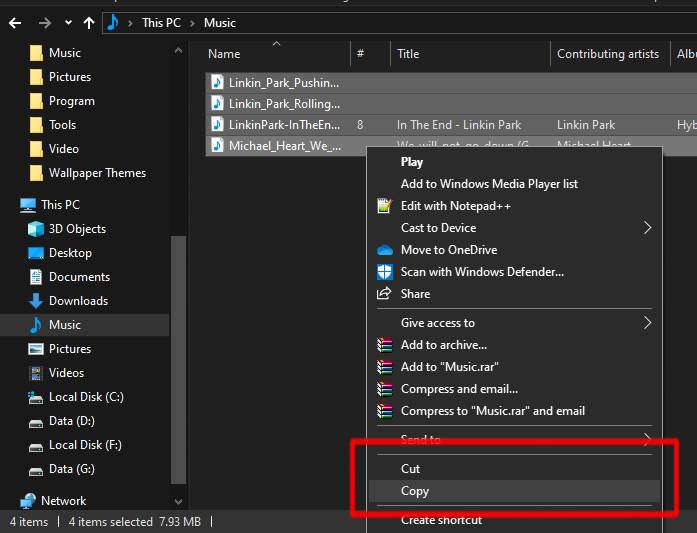Choose Compress and email...
The height and width of the screenshot is (533, 697).
pyautogui.click(x=514, y=389)
